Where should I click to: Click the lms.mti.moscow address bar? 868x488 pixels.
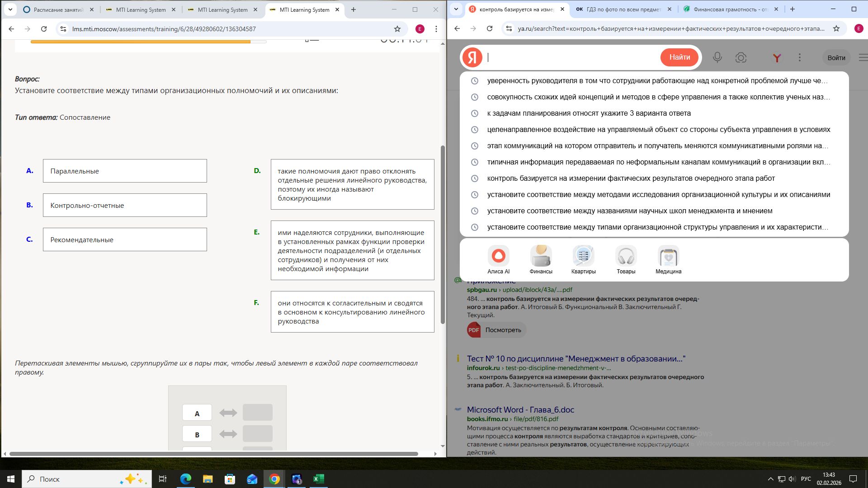pyautogui.click(x=231, y=29)
